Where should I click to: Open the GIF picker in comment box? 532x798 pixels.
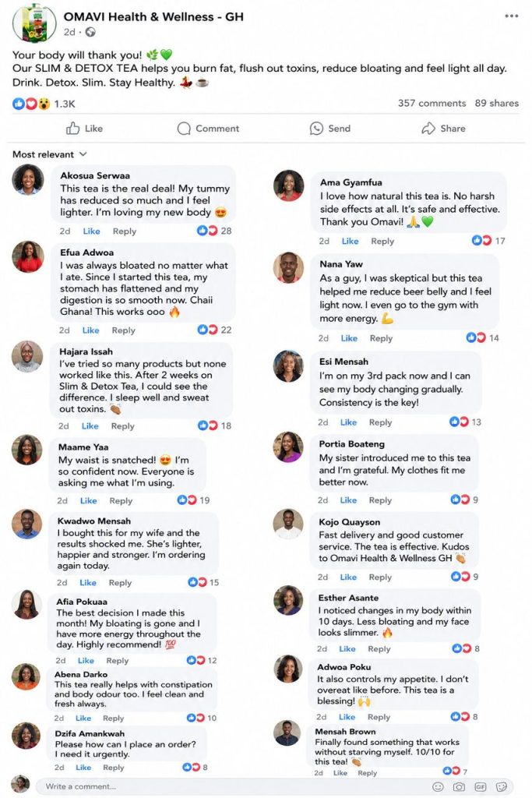point(480,787)
